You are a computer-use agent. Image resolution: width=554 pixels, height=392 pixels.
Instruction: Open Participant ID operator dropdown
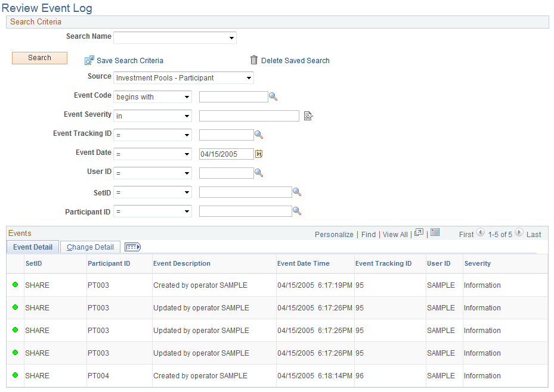[153, 211]
